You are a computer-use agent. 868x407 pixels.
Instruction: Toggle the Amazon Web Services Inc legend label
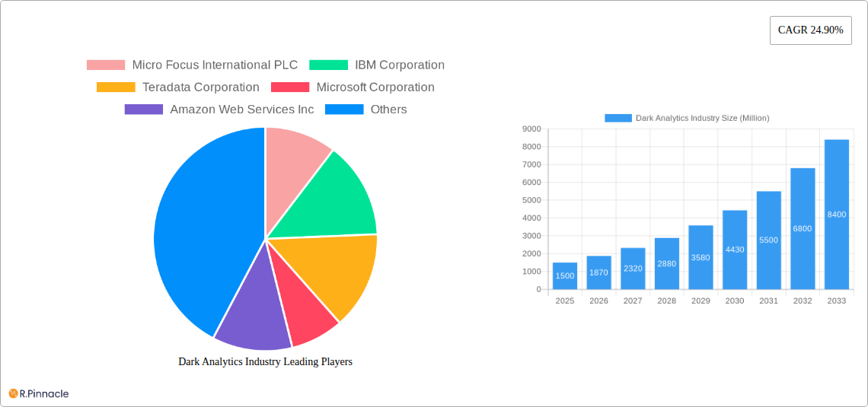click(x=242, y=110)
